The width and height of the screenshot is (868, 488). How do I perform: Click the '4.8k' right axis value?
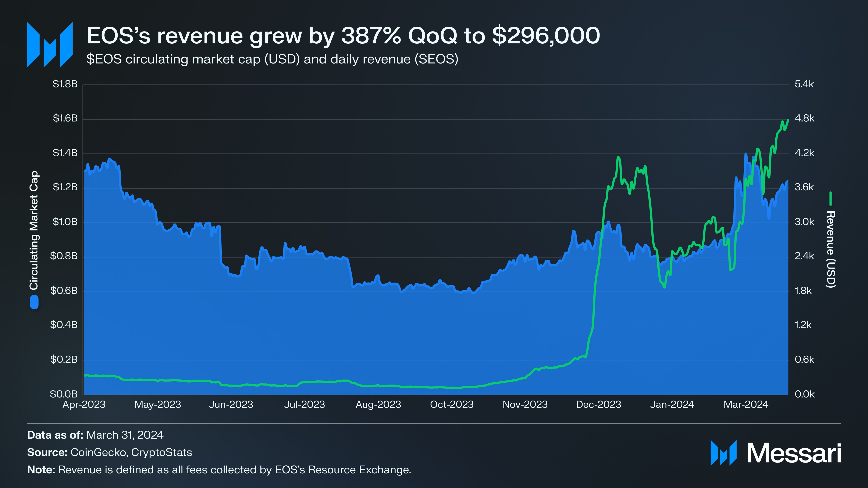(804, 118)
